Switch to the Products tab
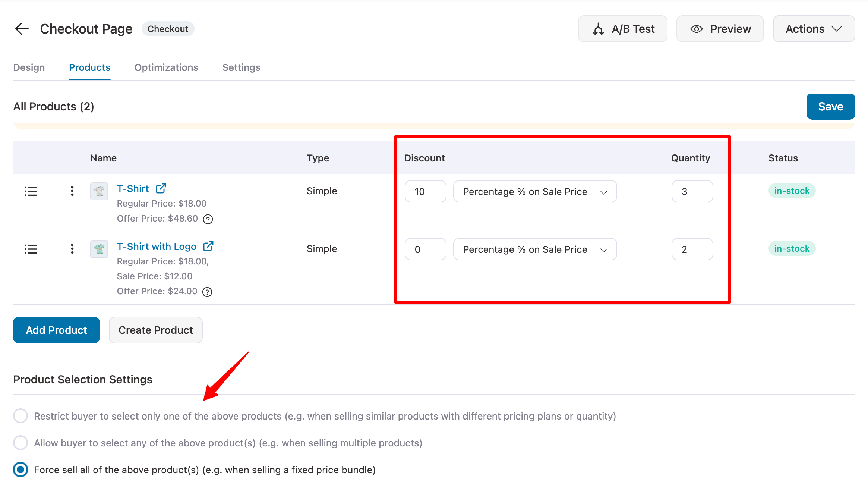 [89, 67]
